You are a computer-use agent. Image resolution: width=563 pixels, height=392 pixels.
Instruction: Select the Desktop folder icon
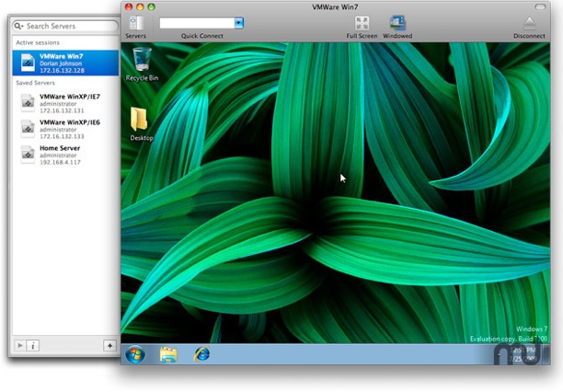pos(141,124)
